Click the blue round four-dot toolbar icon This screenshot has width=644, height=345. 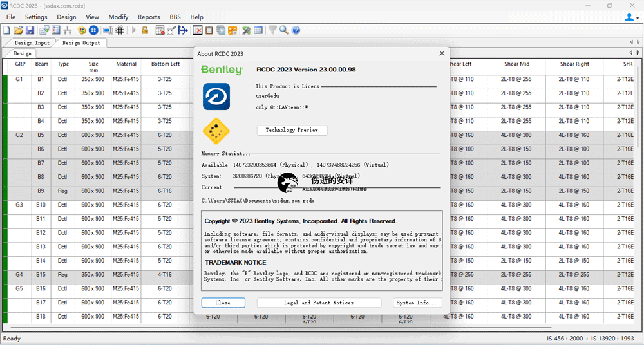tap(93, 30)
